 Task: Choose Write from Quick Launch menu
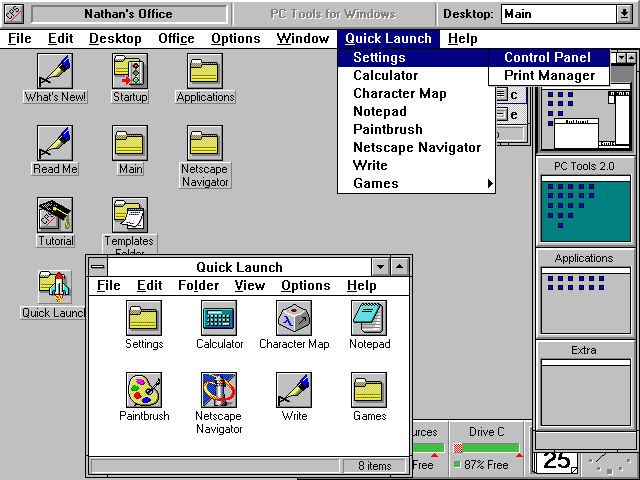pos(416,165)
